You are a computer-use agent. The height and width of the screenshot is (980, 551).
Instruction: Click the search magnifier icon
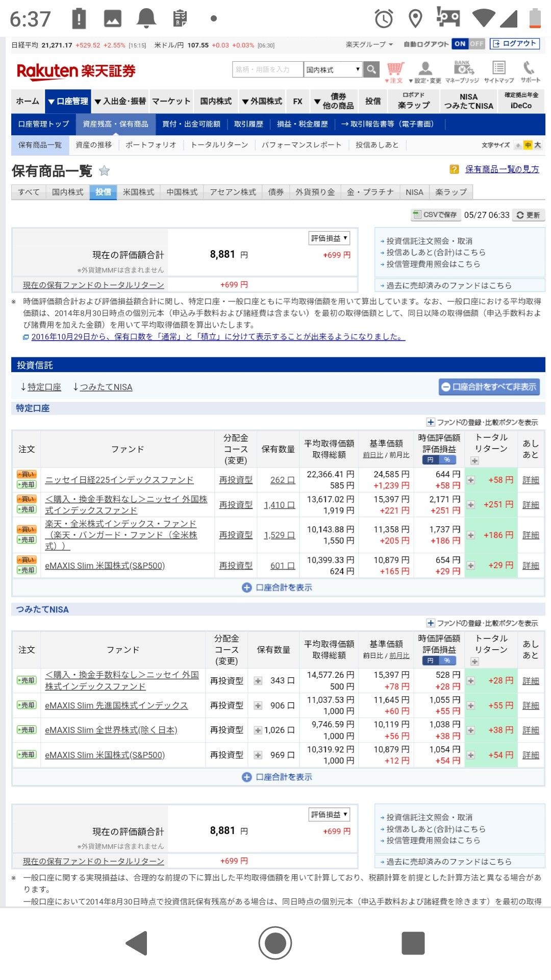371,69
